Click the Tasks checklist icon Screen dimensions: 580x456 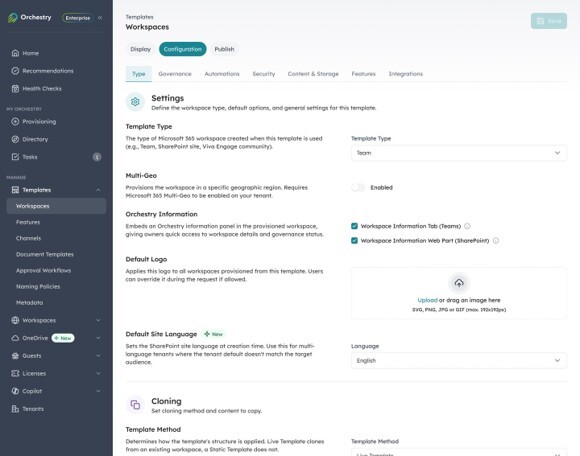coord(15,157)
